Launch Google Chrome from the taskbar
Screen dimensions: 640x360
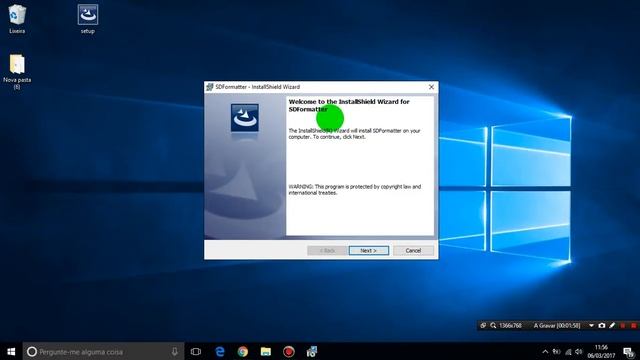243,351
